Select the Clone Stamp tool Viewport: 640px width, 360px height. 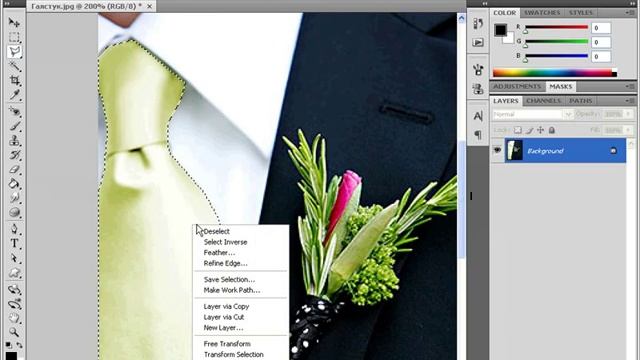coord(14,140)
